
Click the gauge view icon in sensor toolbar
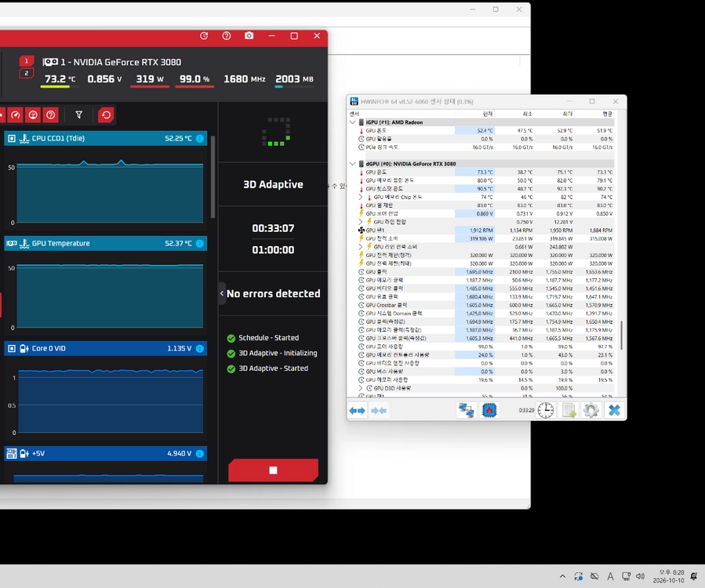(x=15, y=115)
